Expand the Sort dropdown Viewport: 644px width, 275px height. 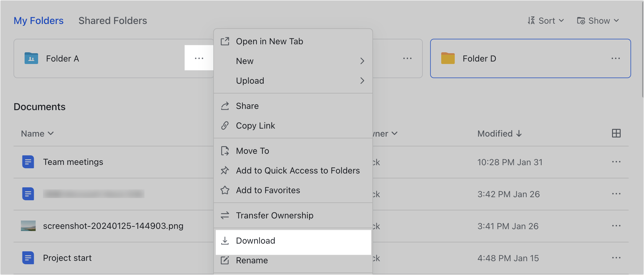coord(546,21)
